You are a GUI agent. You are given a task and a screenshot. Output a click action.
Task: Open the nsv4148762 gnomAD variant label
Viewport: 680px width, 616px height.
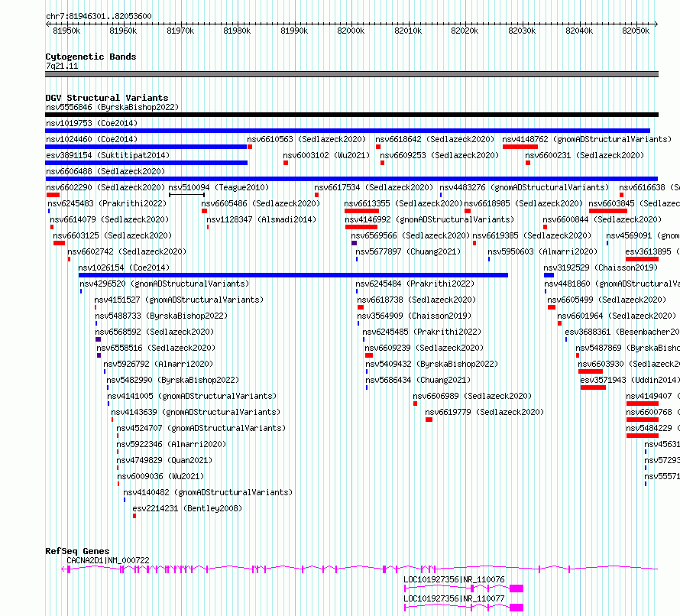point(587,139)
